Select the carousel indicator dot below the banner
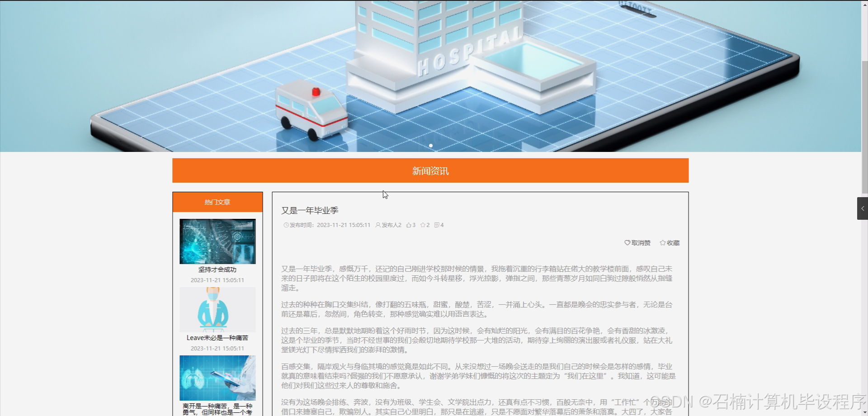 pos(430,145)
